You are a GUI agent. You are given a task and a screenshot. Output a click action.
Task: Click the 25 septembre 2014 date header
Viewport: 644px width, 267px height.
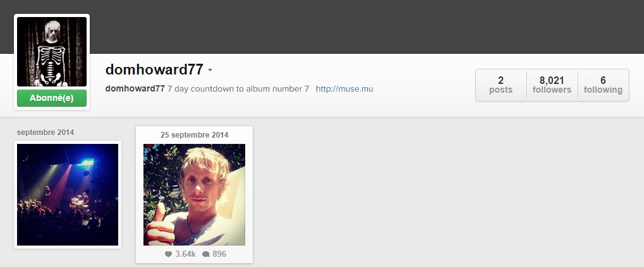tap(194, 135)
